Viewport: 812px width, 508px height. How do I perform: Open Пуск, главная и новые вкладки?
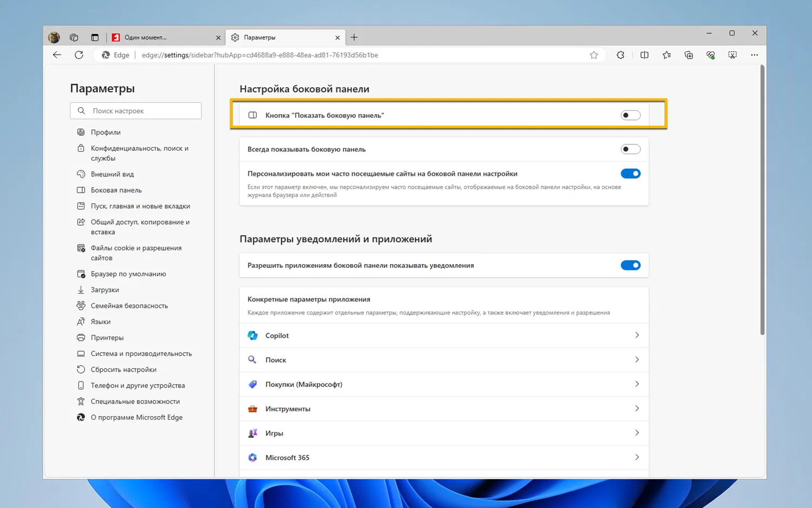coord(140,206)
